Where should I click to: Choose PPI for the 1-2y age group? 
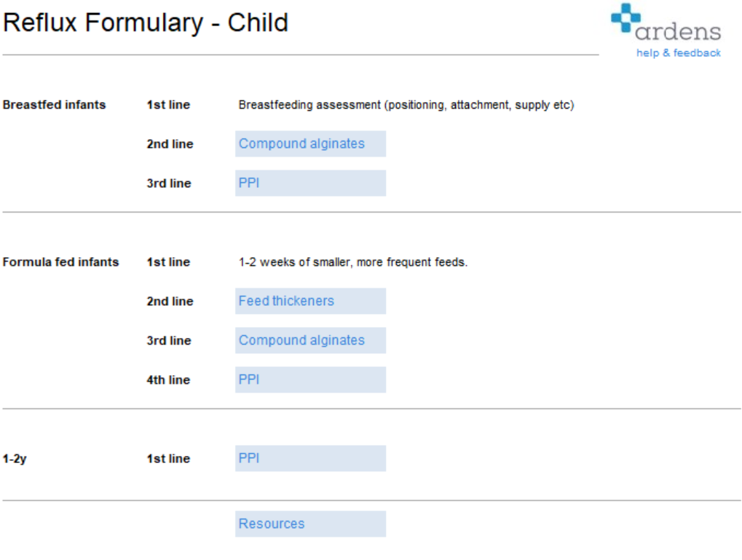[x=310, y=458]
